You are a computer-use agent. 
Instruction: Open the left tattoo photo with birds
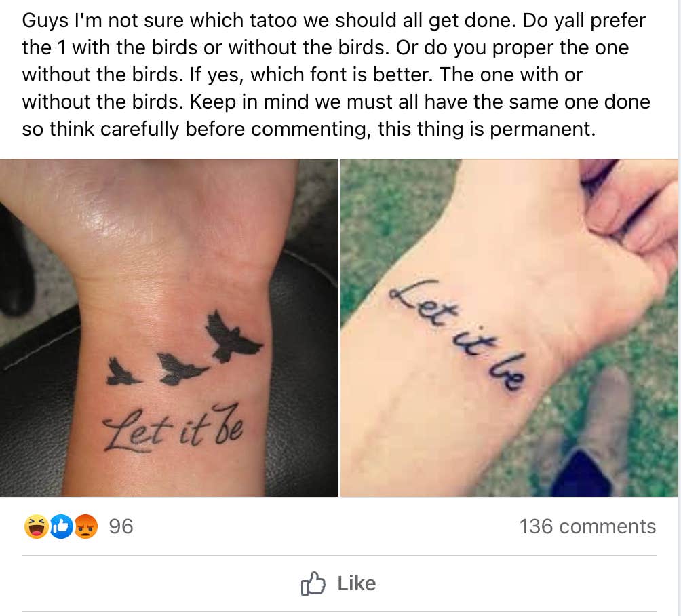point(170,271)
